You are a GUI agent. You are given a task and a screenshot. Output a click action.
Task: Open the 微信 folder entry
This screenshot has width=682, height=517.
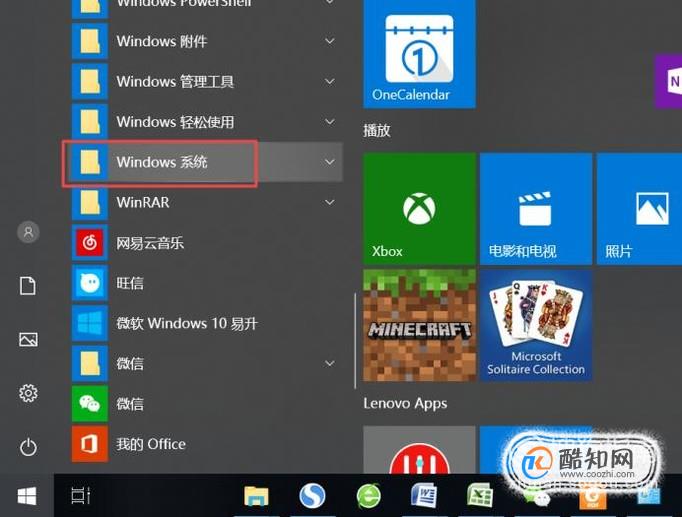[207, 364]
